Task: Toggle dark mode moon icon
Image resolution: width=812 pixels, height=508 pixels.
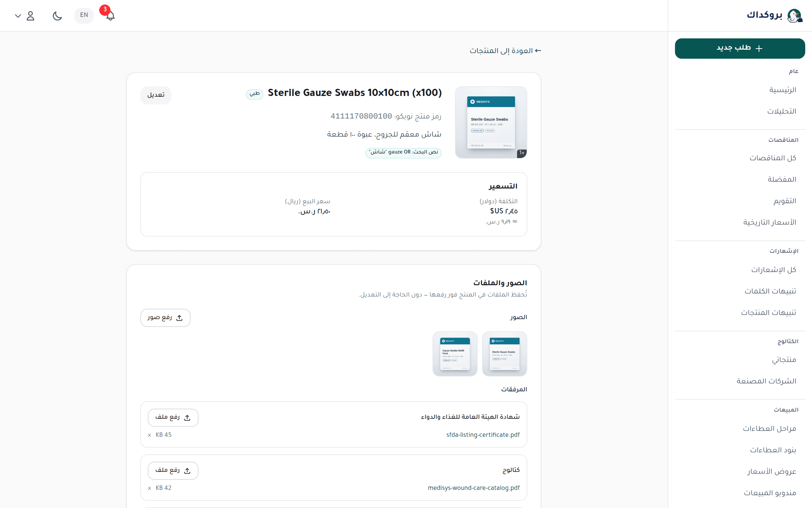Action: [x=57, y=15]
